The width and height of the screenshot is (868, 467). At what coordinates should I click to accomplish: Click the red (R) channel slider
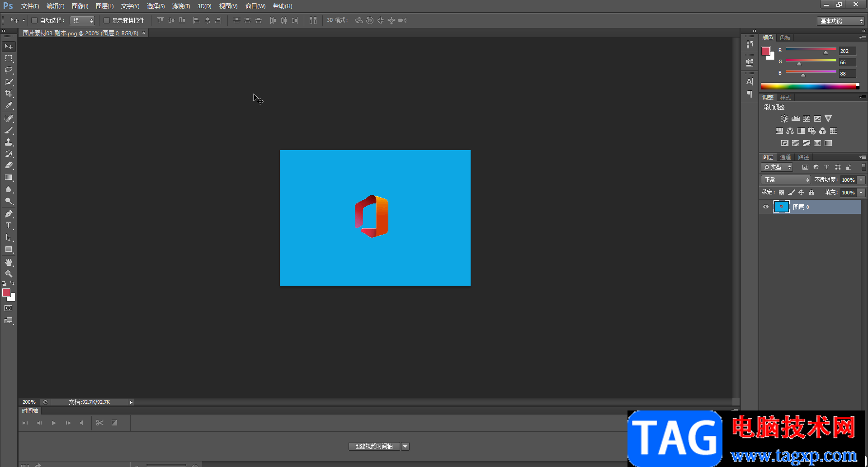811,49
